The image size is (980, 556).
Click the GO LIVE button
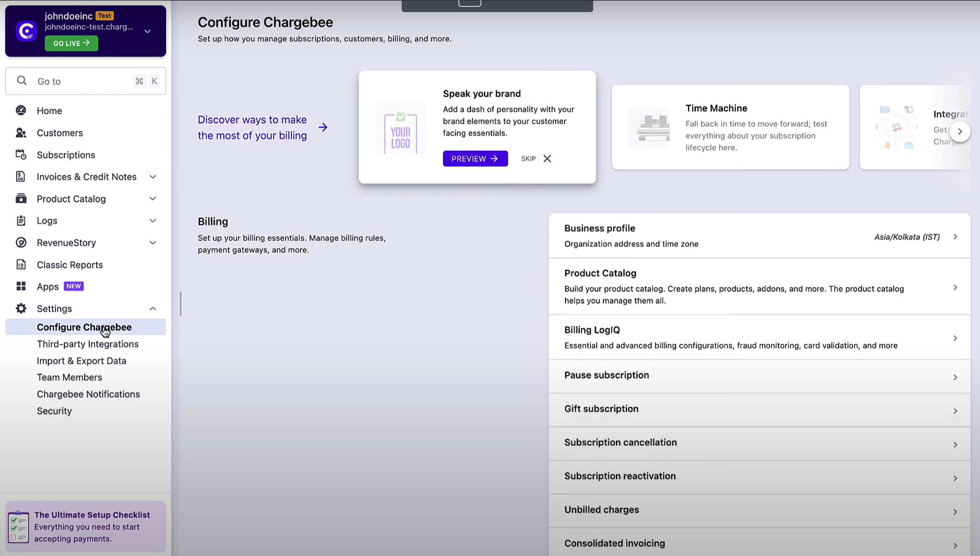coord(71,43)
